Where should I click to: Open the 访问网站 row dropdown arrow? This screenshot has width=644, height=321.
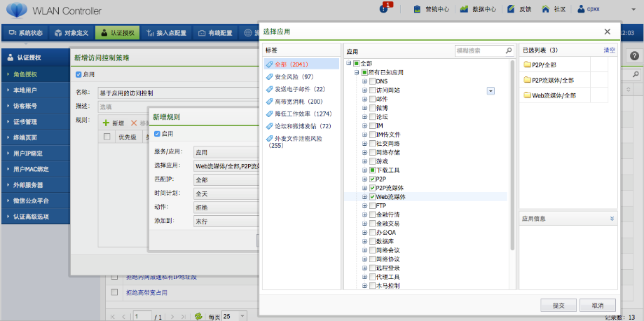pos(491,90)
